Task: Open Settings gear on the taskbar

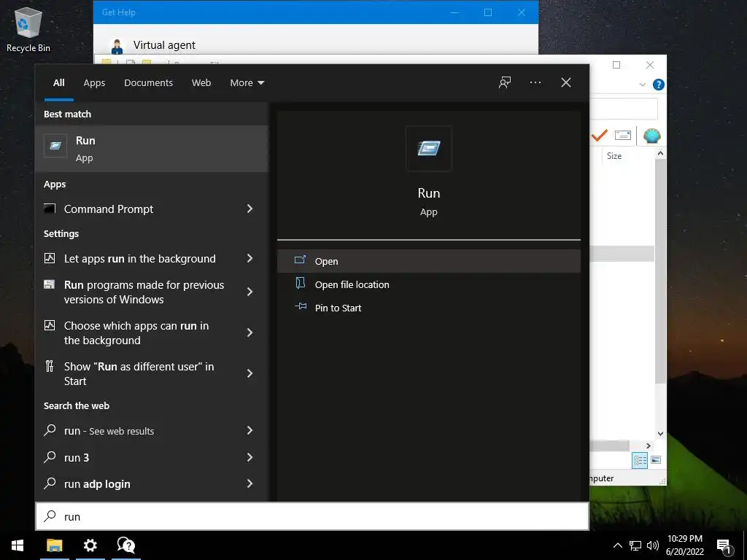Action: pyautogui.click(x=90, y=545)
